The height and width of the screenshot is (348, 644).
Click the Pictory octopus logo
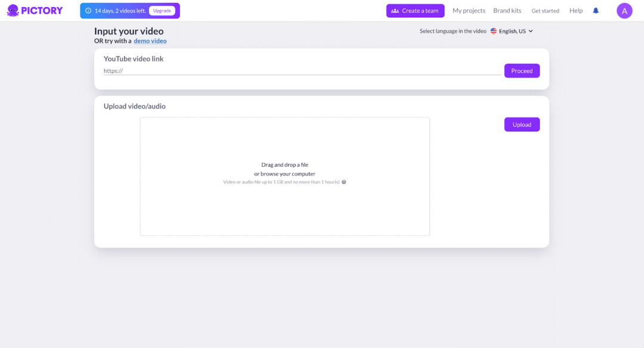click(13, 11)
